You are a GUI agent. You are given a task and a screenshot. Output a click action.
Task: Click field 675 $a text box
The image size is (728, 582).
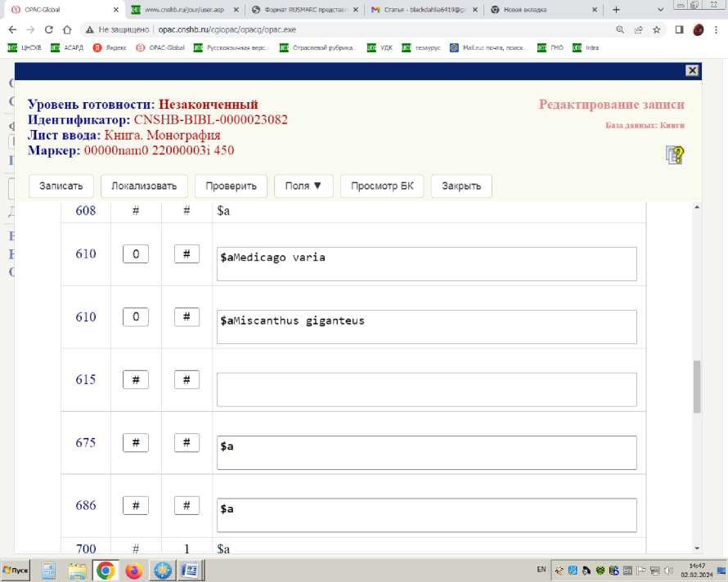(x=427, y=453)
